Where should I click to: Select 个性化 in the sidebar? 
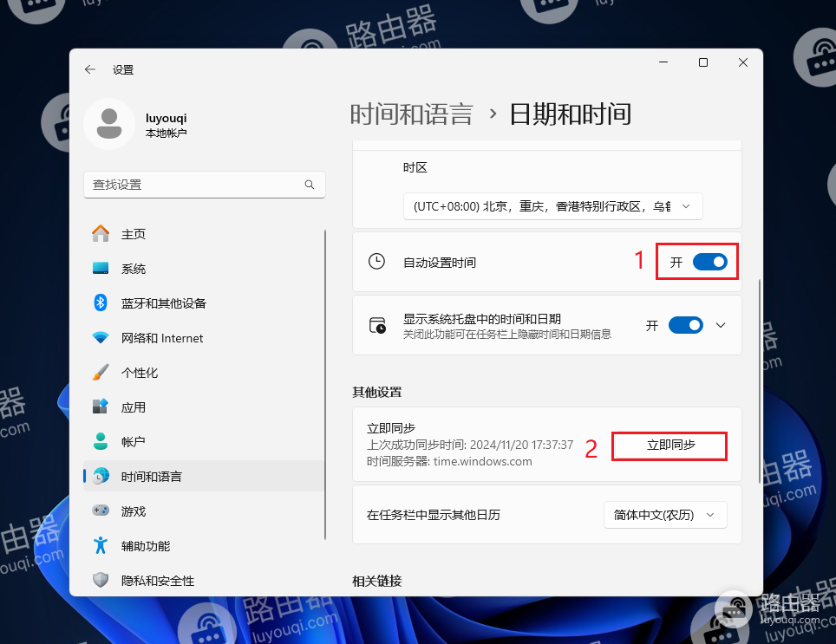pyautogui.click(x=204, y=373)
